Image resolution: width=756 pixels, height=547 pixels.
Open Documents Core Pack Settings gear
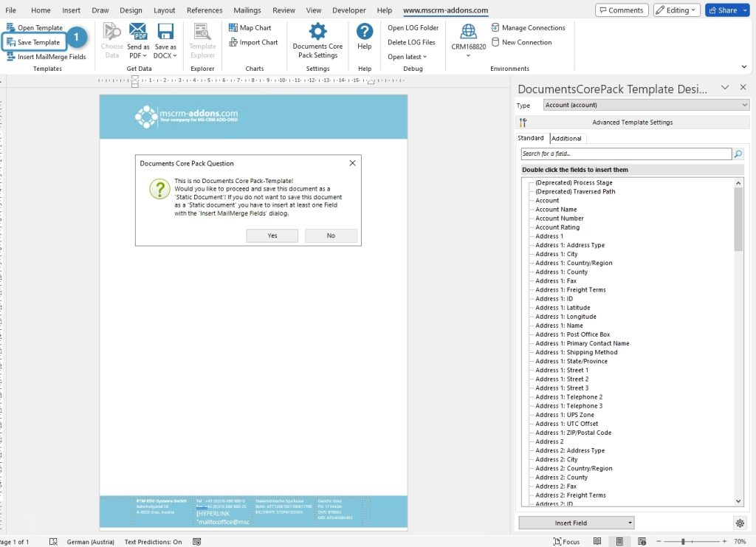tap(317, 31)
